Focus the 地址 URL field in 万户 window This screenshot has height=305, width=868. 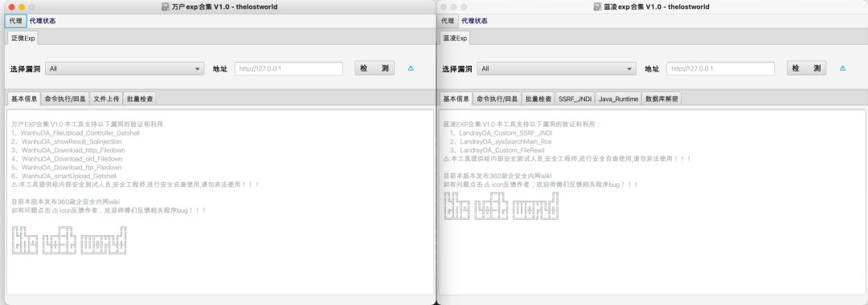pyautogui.click(x=289, y=69)
